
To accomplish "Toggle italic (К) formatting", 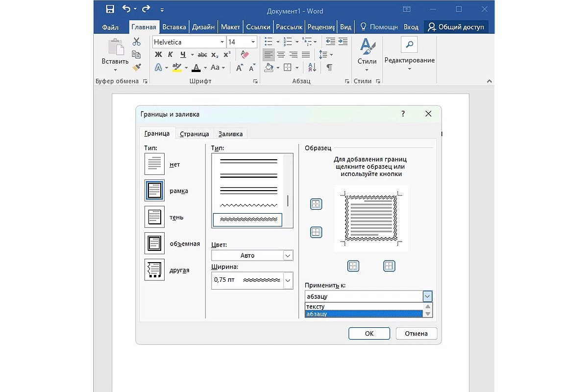I will (x=171, y=55).
